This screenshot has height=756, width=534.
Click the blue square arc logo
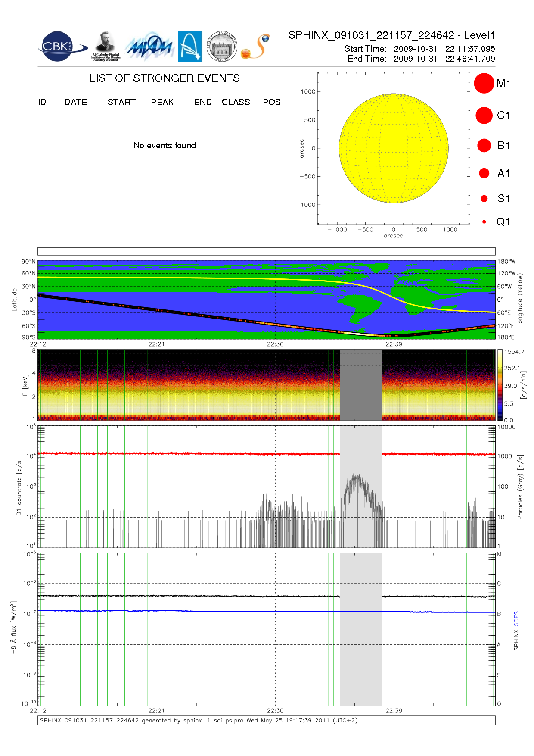(190, 46)
